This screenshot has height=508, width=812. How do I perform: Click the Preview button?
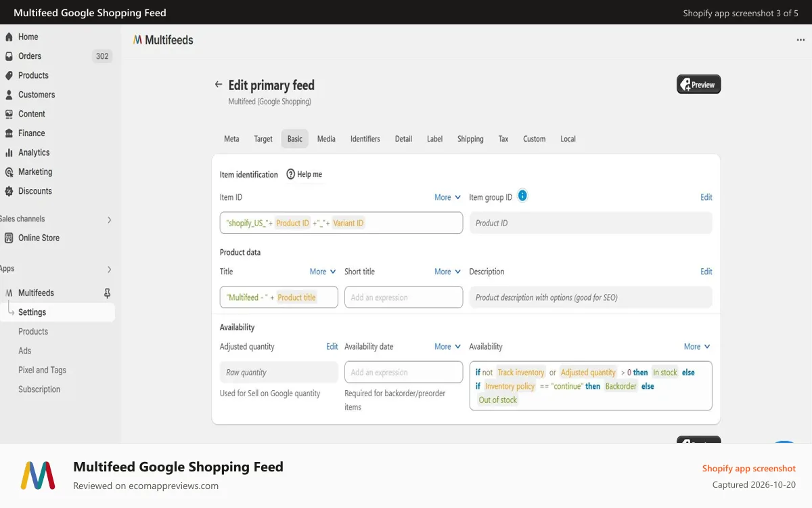[x=699, y=85]
